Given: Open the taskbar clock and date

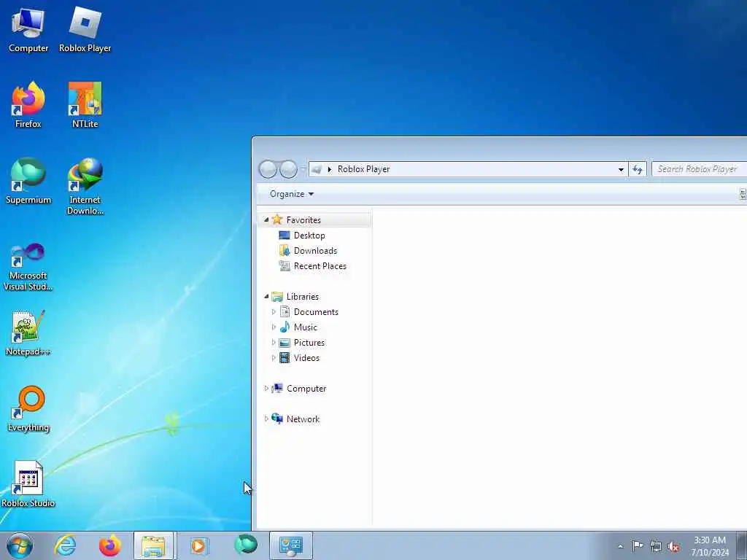Looking at the screenshot, I should point(710,546).
